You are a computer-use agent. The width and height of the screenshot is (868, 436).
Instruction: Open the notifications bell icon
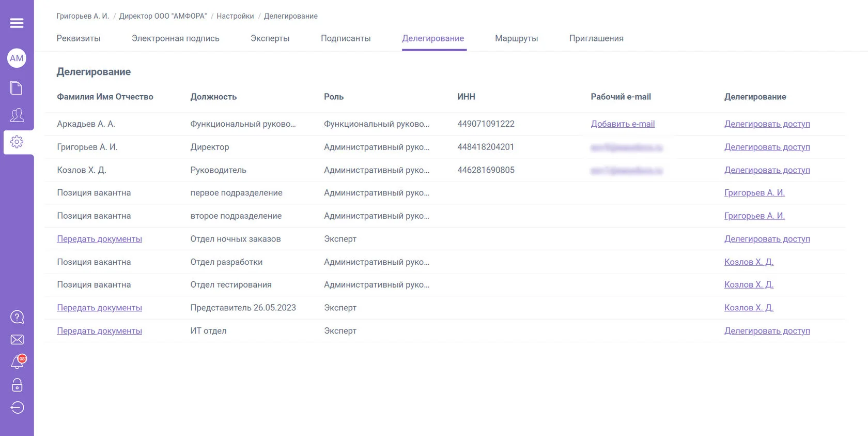point(17,363)
